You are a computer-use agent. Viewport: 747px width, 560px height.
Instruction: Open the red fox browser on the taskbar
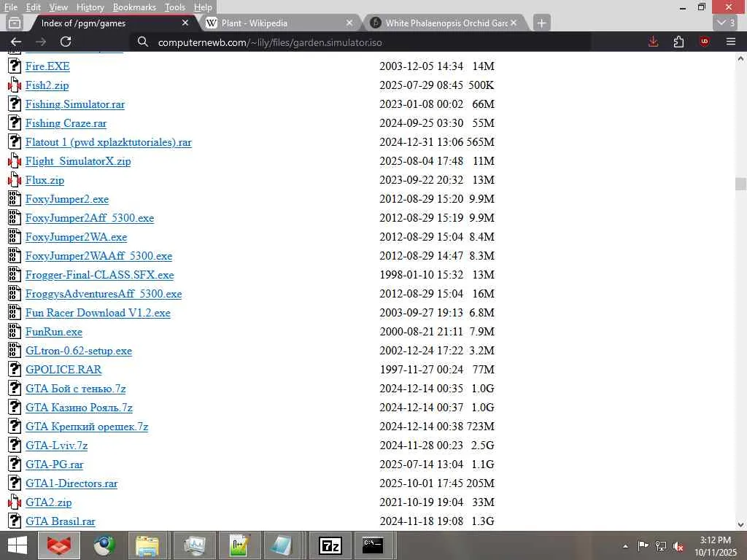[x=59, y=545]
